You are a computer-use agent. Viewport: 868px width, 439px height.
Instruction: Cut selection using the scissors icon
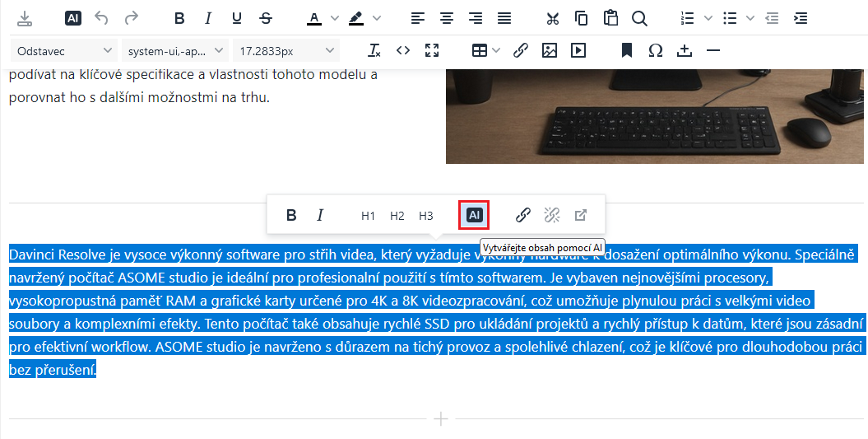coord(552,18)
